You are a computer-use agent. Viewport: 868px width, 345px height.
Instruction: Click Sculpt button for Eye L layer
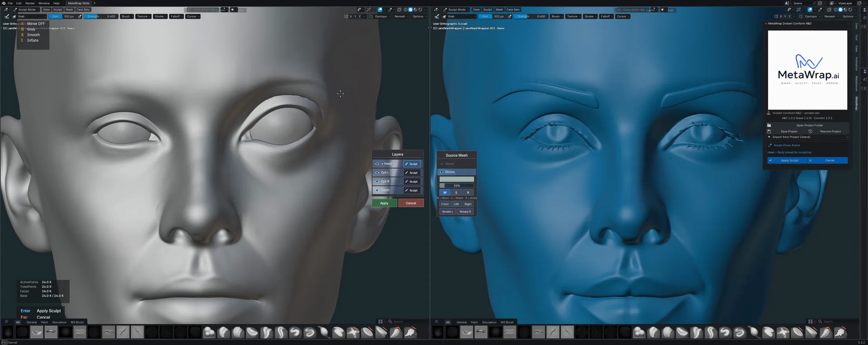point(412,172)
